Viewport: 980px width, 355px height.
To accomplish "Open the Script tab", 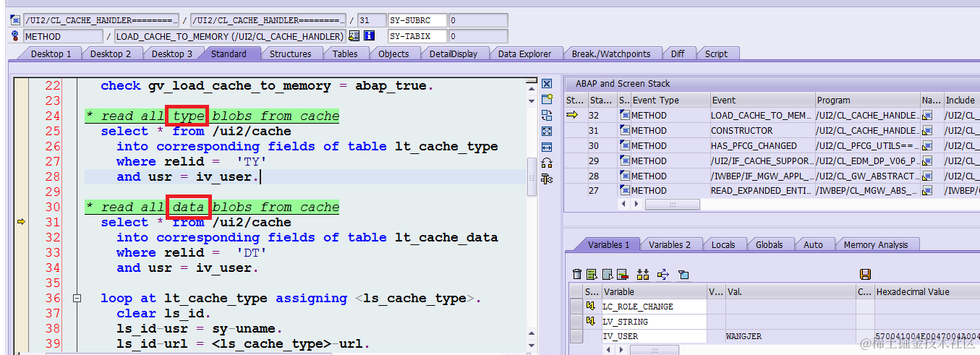I will pos(716,54).
